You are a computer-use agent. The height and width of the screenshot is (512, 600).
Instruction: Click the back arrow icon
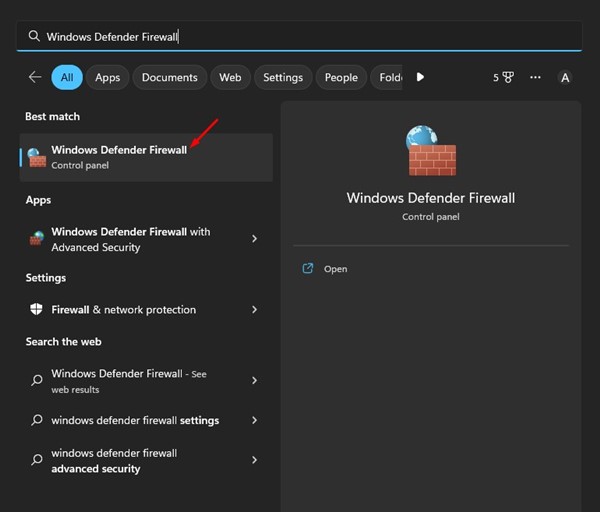[35, 77]
